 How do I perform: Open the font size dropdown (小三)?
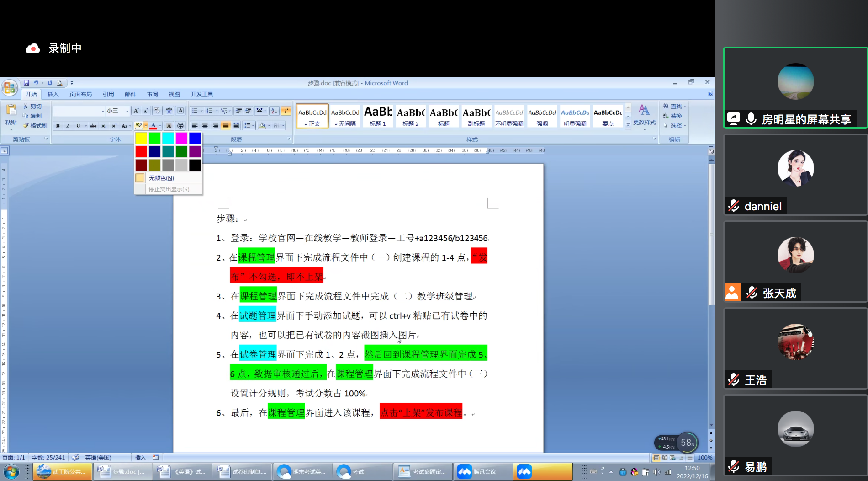pos(127,111)
